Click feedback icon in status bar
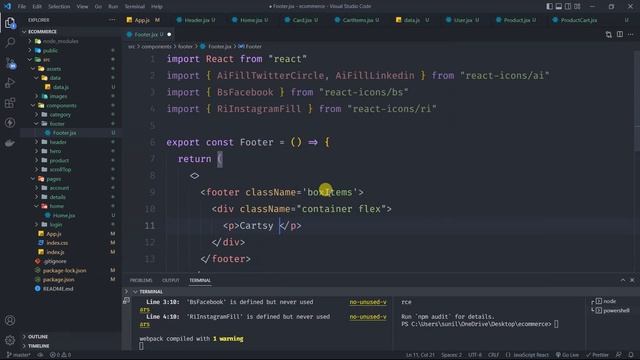Screen dimensions: 640x360 tap(619, 355)
